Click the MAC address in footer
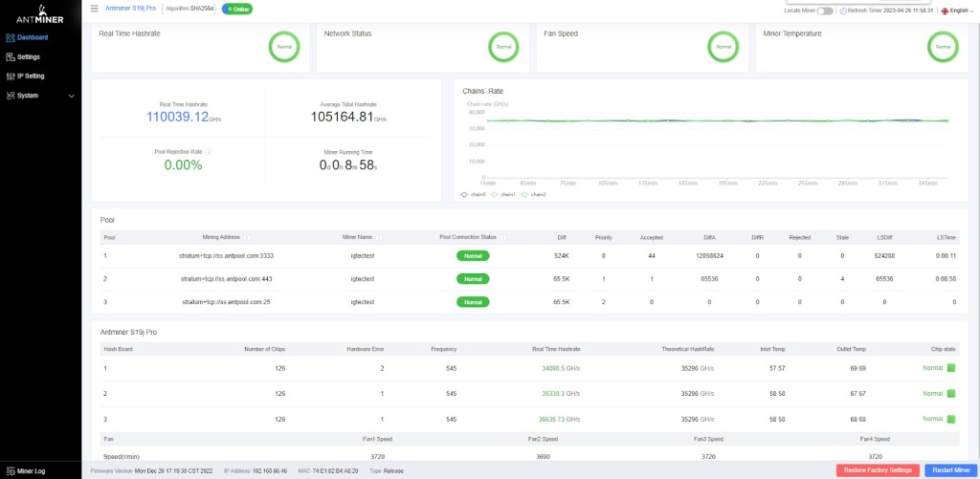 329,471
